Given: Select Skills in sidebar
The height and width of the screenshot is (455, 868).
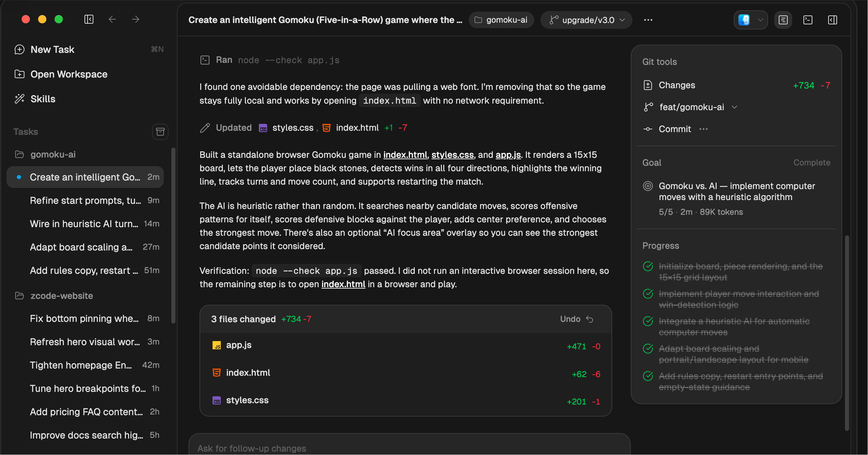Looking at the screenshot, I should click(x=89, y=99).
